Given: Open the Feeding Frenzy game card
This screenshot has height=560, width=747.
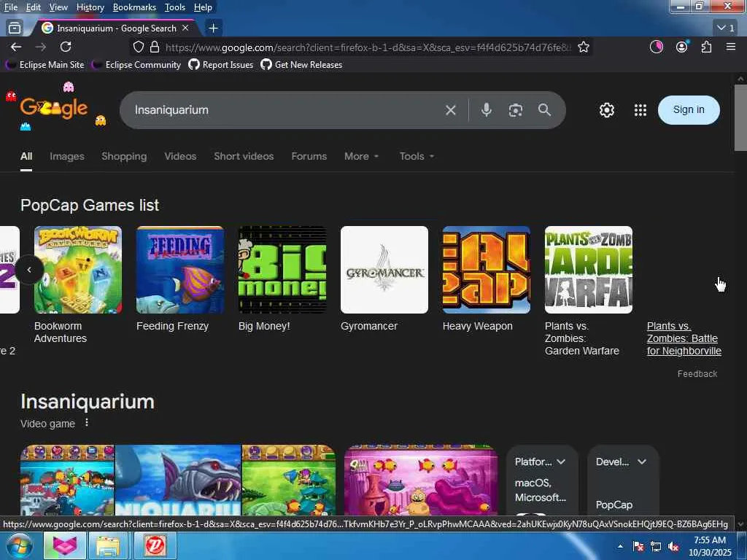Looking at the screenshot, I should tap(180, 279).
